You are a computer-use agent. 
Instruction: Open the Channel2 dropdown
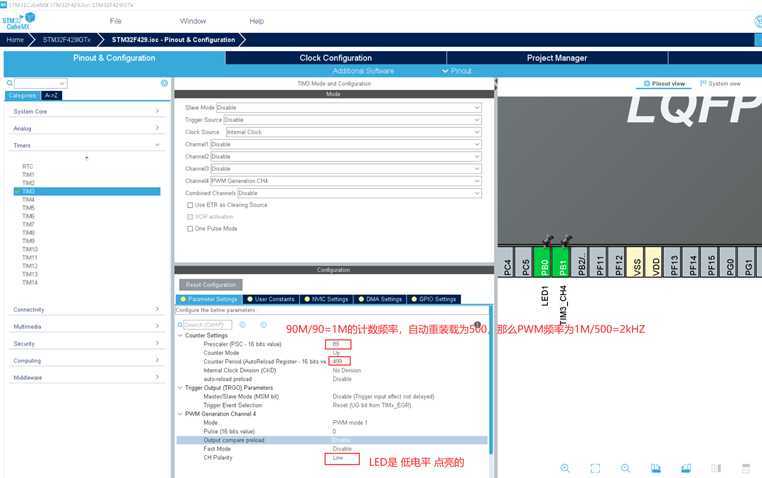tap(346, 156)
